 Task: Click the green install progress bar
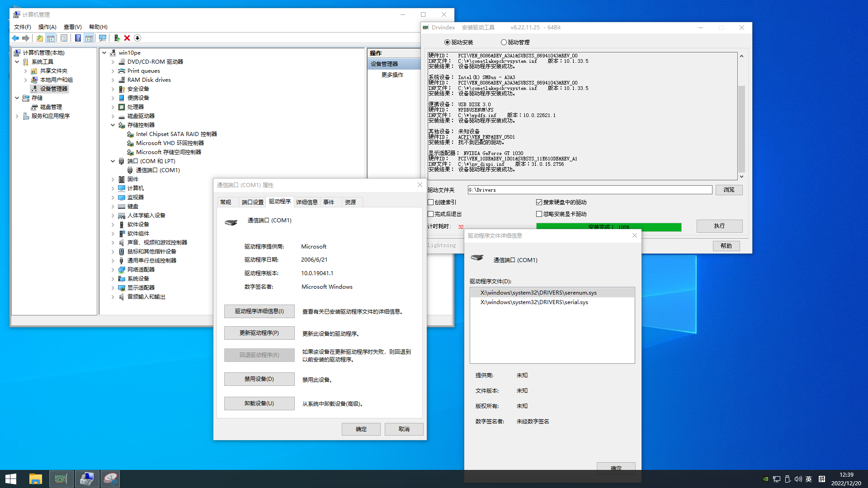[x=609, y=227]
